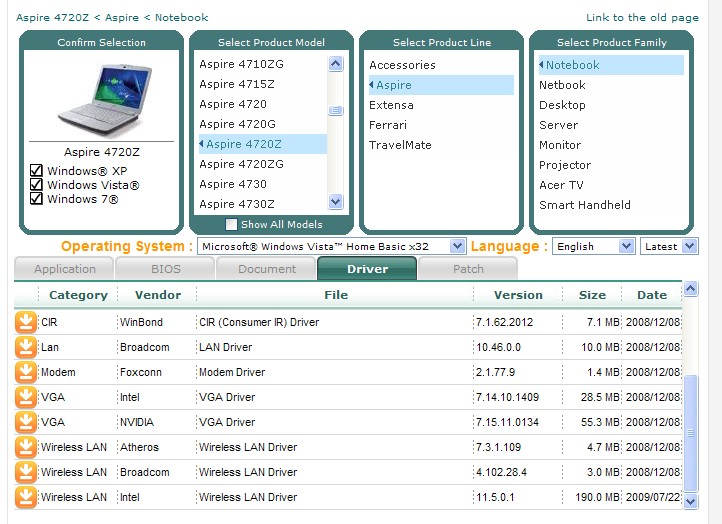Viewport: 722px width, 524px height.
Task: Enable Show All Models checkbox
Action: pos(231,224)
